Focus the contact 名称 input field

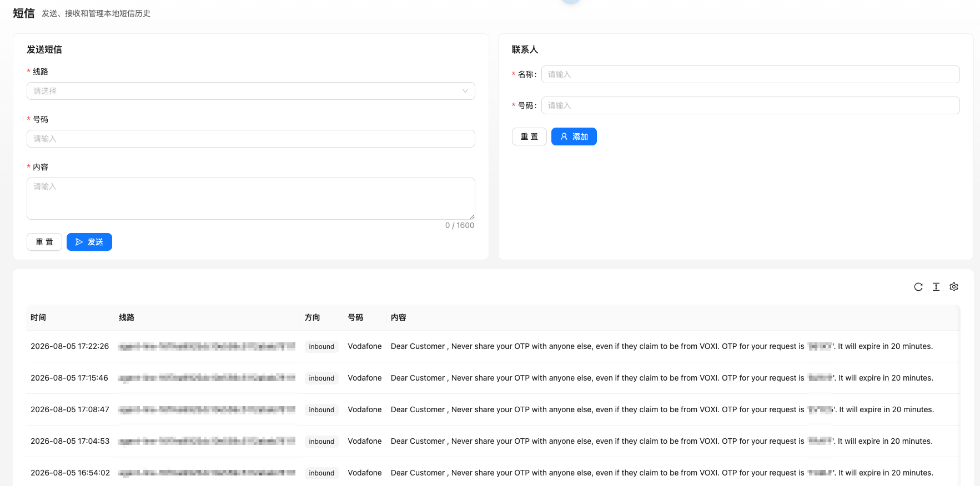click(751, 74)
